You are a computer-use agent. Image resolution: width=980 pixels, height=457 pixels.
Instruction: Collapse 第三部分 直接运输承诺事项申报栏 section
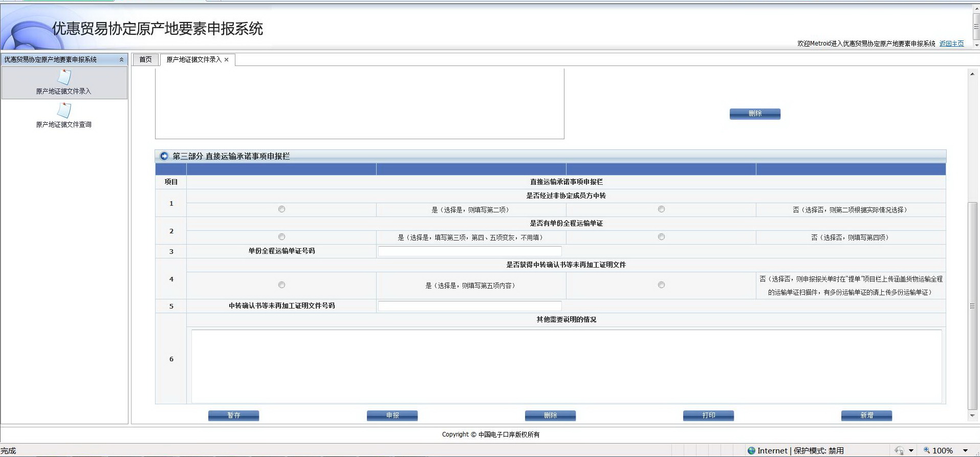164,156
